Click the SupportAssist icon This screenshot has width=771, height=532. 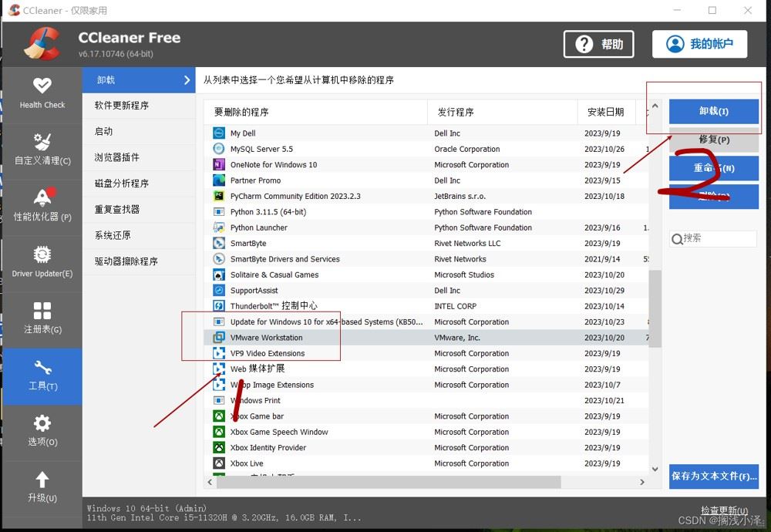point(219,290)
